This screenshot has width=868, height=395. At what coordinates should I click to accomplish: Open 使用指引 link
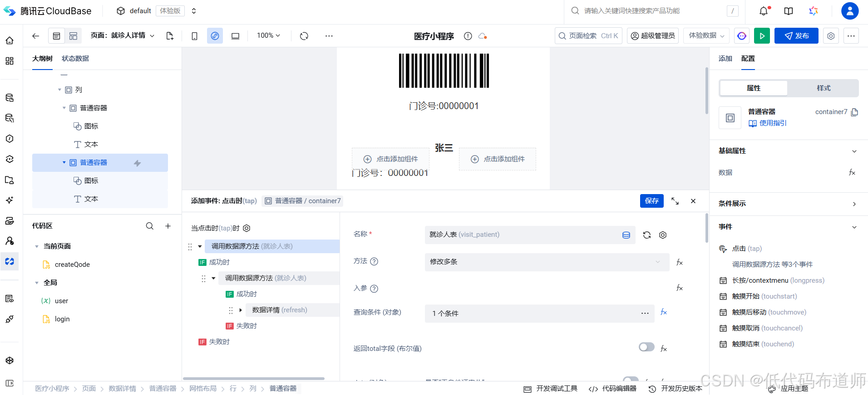pyautogui.click(x=768, y=123)
